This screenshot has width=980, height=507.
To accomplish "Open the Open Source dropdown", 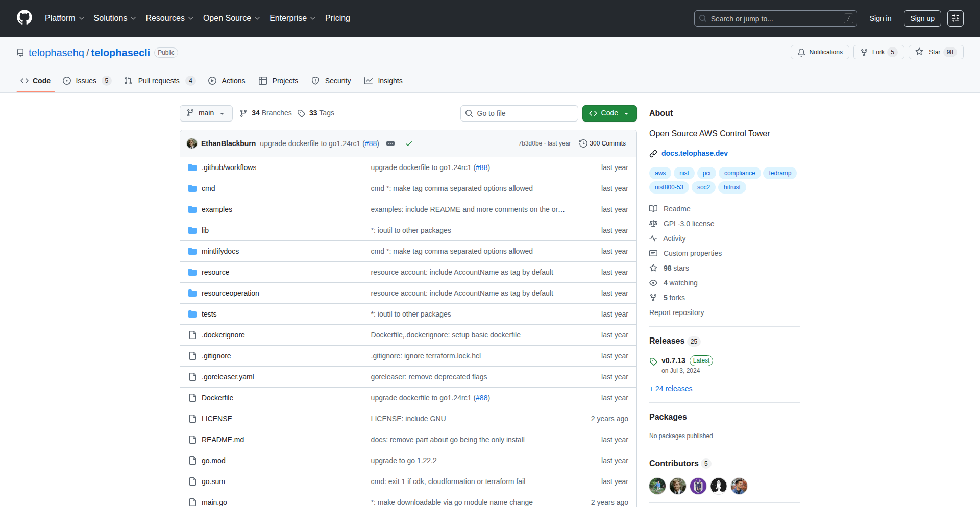I will [231, 18].
